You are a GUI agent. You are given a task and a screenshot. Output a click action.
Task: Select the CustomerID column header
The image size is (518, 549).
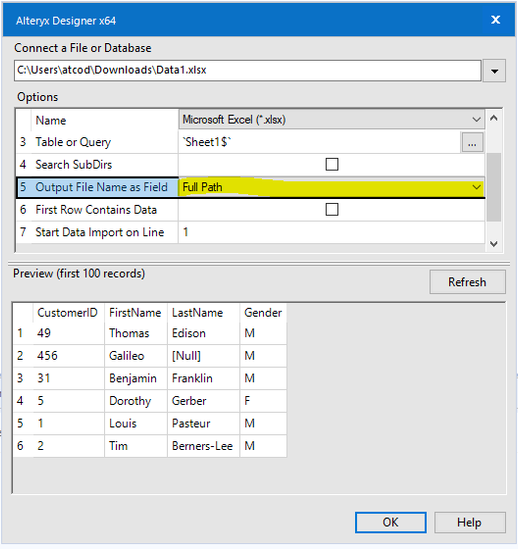click(x=67, y=313)
